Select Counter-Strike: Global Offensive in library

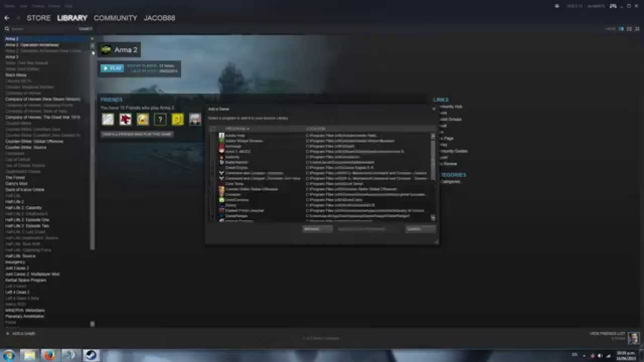point(34,141)
